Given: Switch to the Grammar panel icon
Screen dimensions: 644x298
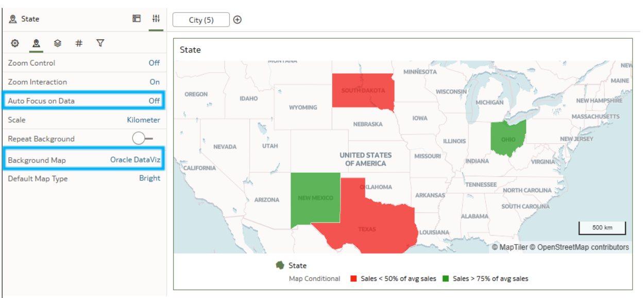Looking at the screenshot, I should 137,19.
